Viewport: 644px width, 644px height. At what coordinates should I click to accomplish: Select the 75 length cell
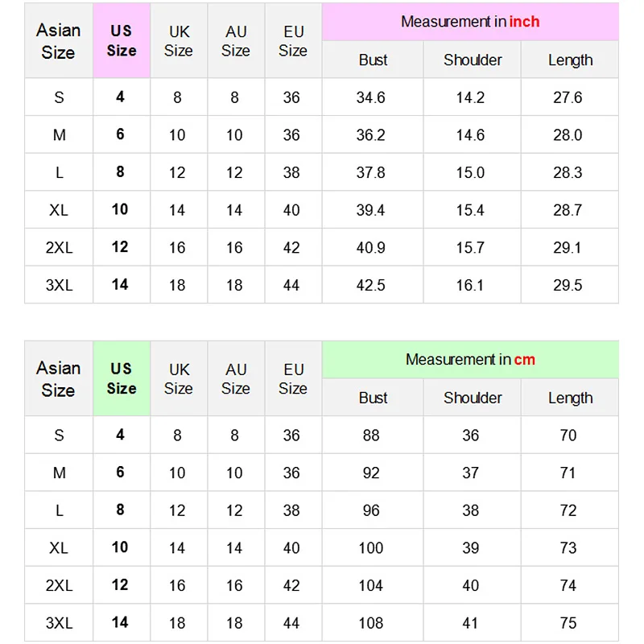point(568,623)
